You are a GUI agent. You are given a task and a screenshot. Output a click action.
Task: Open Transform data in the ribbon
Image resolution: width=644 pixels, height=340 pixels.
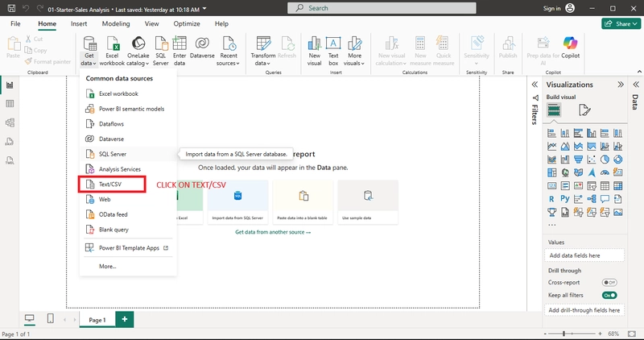(263, 51)
